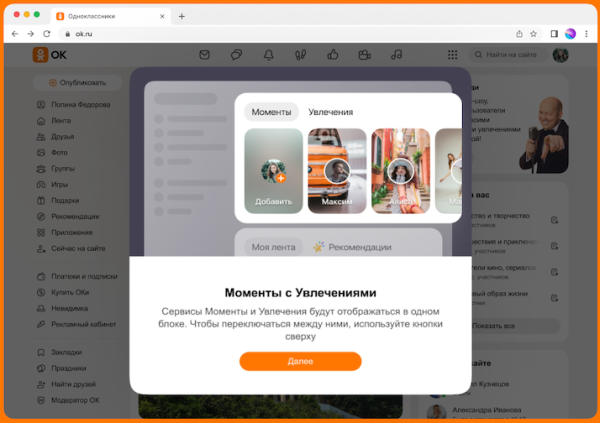Select the Моя лента tab
Screen dimensions: 600x423
(x=273, y=247)
